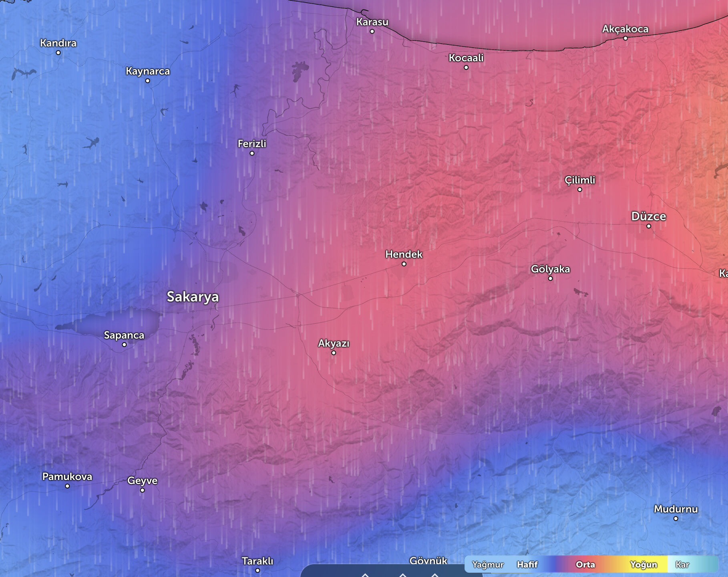This screenshot has width=728, height=577.
Task: Select the Çilimli town label
Action: [x=580, y=180]
